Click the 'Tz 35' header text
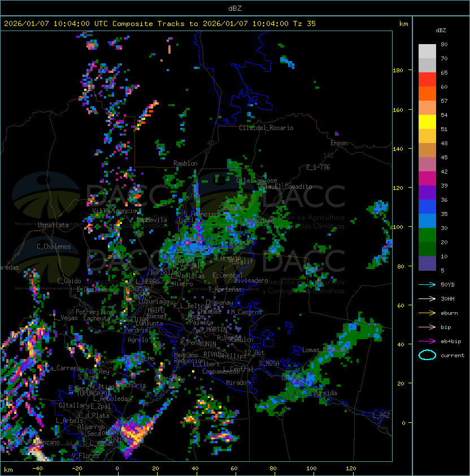This screenshot has width=470, height=476. pyautogui.click(x=304, y=23)
